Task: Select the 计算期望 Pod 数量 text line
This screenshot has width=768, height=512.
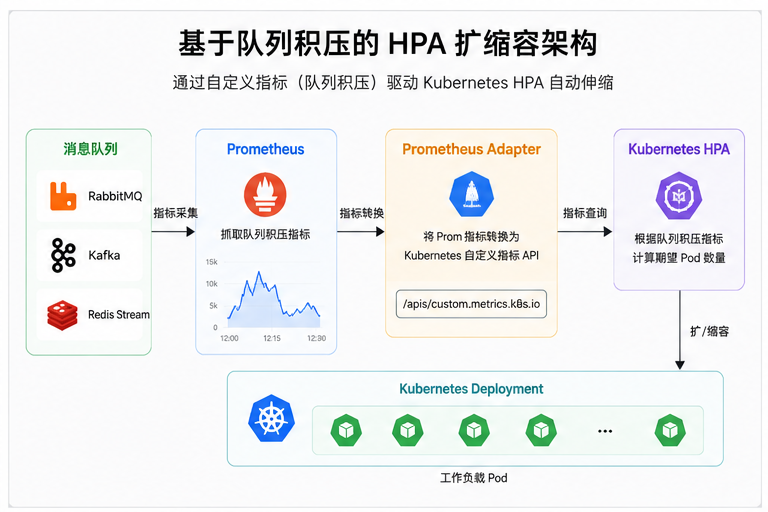Action: [679, 258]
